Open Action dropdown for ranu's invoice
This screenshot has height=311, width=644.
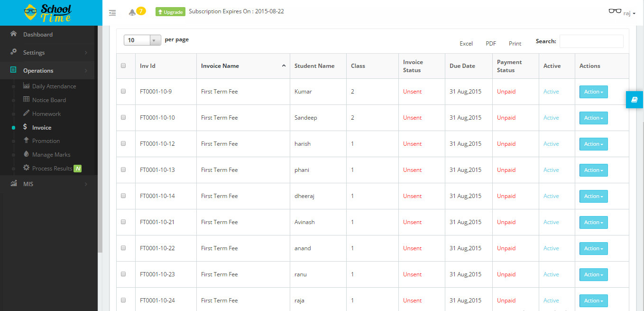click(593, 274)
